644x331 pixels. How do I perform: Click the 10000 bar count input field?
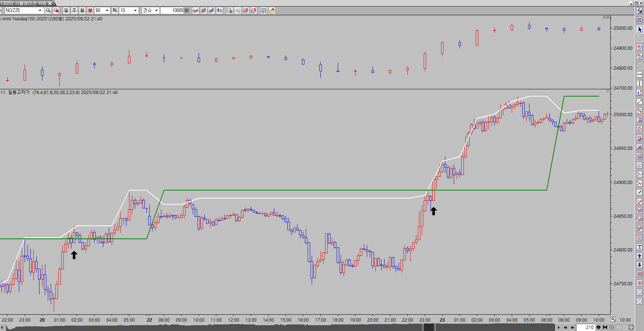click(x=172, y=11)
